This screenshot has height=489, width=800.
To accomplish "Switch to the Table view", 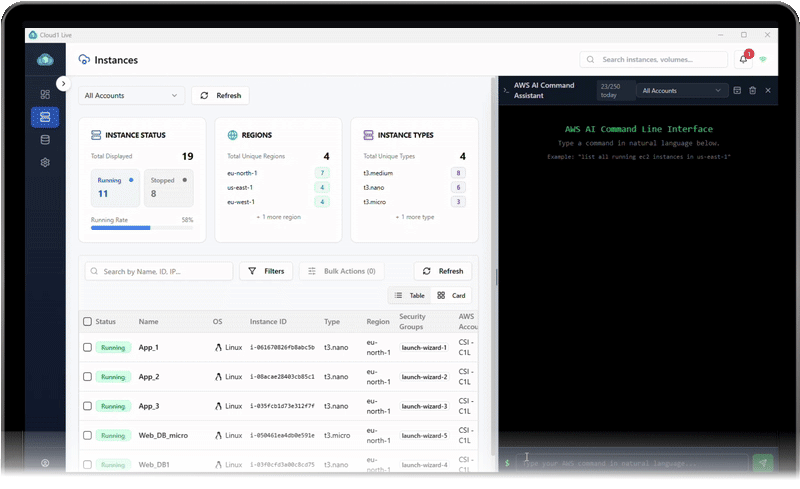I will pos(410,296).
